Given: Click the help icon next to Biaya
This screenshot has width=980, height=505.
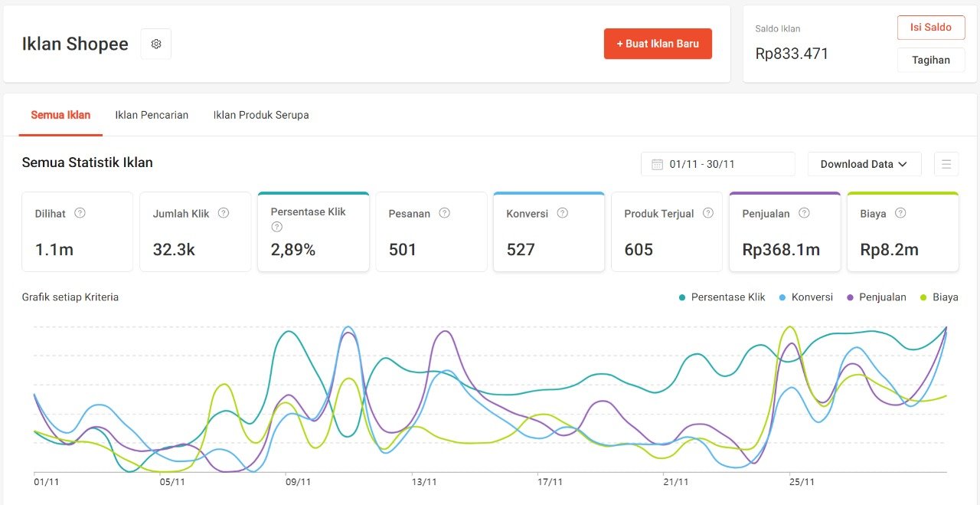Looking at the screenshot, I should [x=900, y=213].
